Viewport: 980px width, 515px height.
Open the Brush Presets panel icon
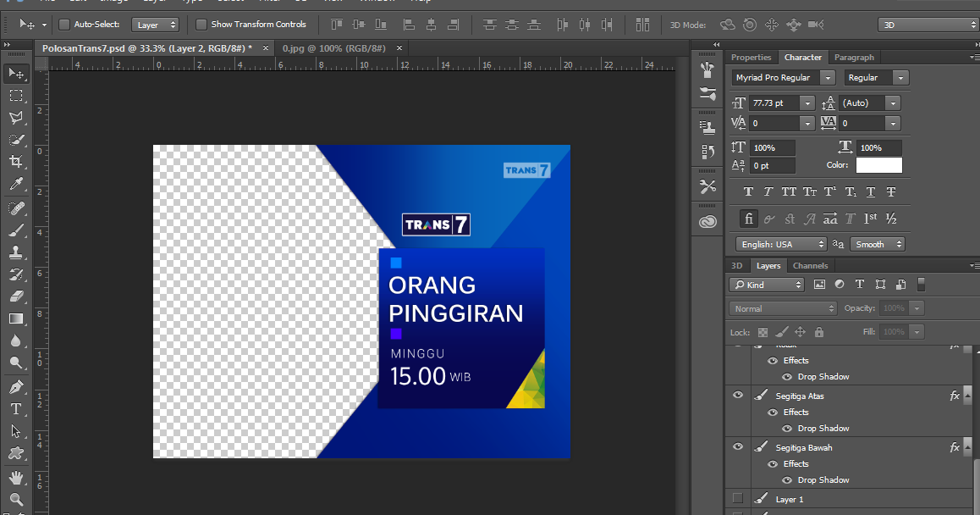coord(707,93)
